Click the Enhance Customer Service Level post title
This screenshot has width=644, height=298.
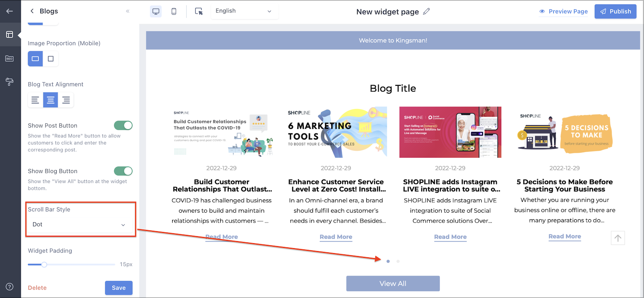[x=336, y=186]
